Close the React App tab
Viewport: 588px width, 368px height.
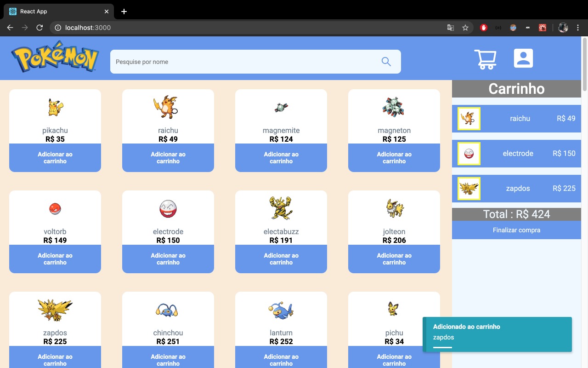click(107, 11)
